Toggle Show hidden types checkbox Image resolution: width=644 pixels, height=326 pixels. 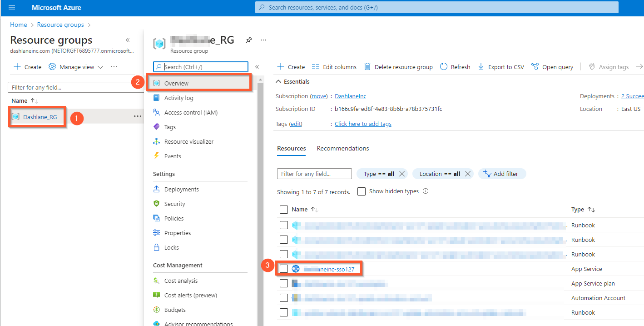pyautogui.click(x=362, y=191)
